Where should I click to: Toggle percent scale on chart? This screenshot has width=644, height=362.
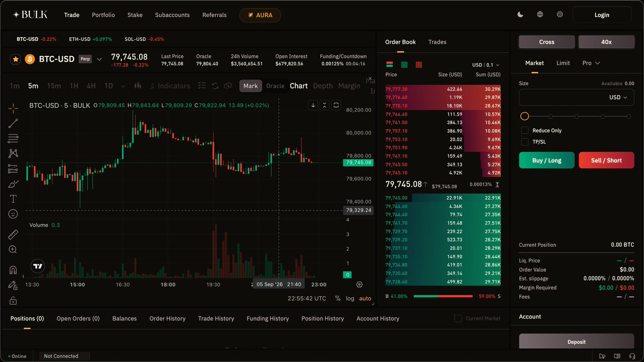click(x=338, y=298)
